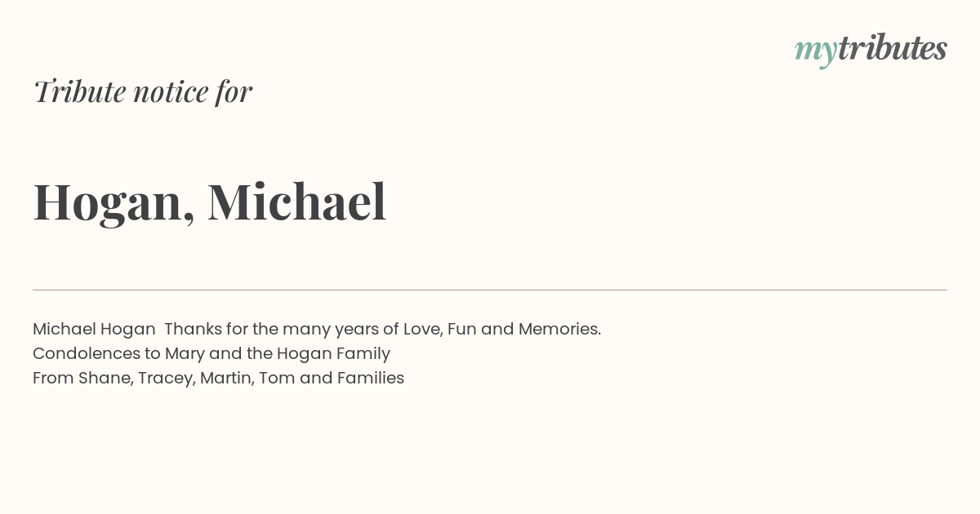The image size is (980, 514).
Task: Select the green "my" part of logo
Action: [x=815, y=52]
